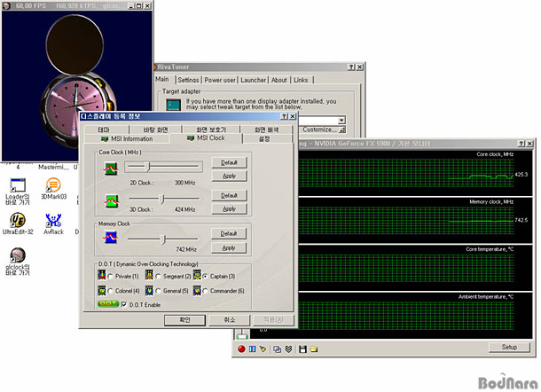Select the AvRack desktop icon
Screen dimensions: 541x392
(53, 223)
